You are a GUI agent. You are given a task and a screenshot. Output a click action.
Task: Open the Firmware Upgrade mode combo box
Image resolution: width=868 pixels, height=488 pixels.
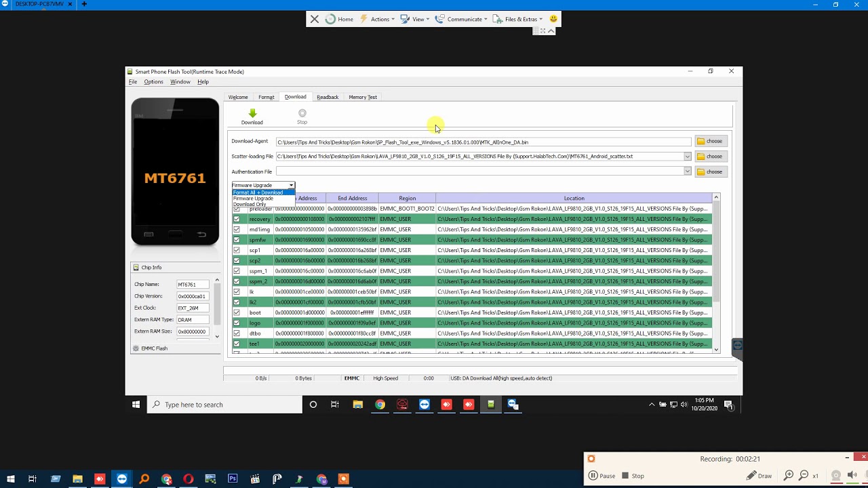[x=263, y=185]
